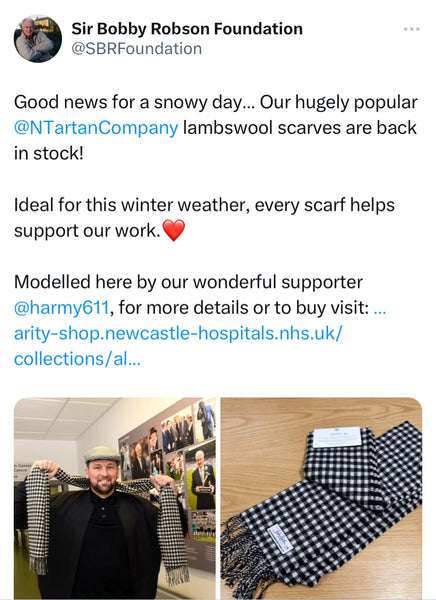Screen dimensions: 436x600
Task: Click the Sir Bobby Robson Foundation display name
Action: click(x=187, y=29)
